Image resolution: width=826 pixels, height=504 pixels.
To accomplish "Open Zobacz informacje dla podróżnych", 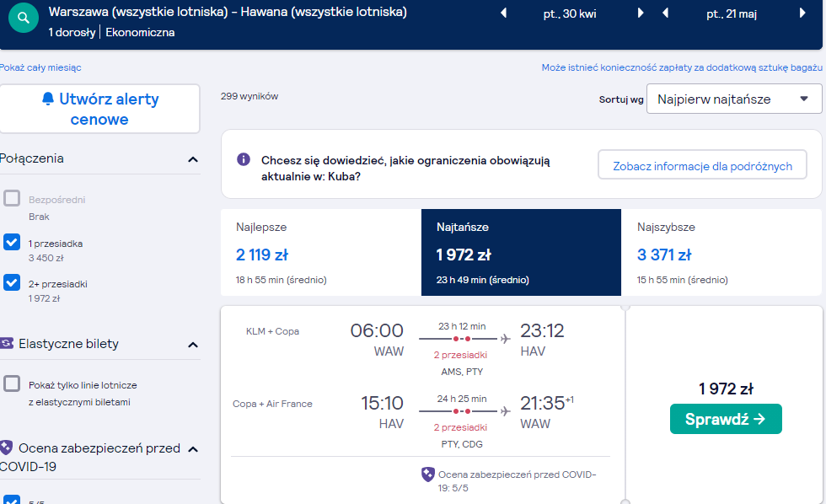I will pos(702,165).
